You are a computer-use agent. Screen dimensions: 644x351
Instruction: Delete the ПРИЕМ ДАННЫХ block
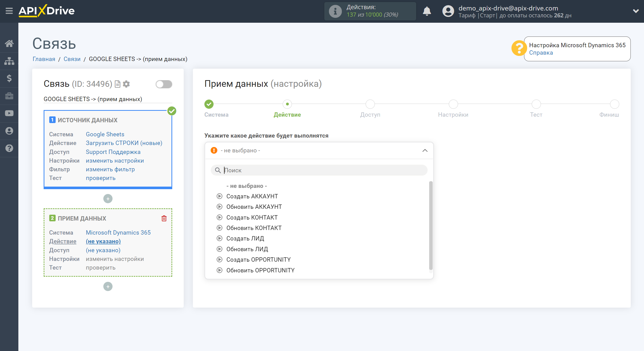[164, 219]
